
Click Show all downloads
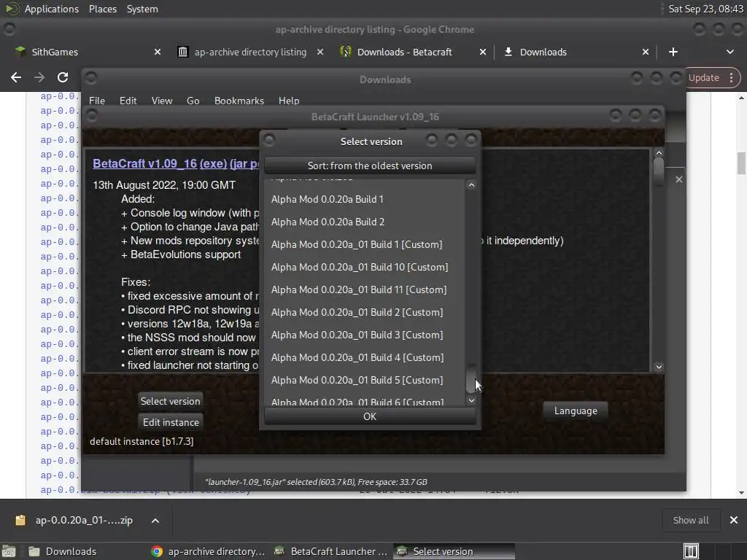pyautogui.click(x=690, y=521)
